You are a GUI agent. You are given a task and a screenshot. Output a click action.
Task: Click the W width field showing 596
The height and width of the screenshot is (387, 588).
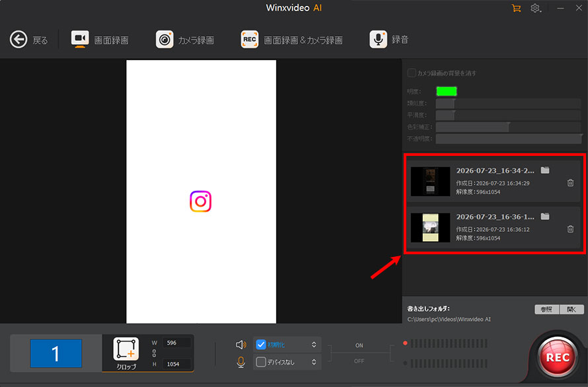[x=176, y=343]
